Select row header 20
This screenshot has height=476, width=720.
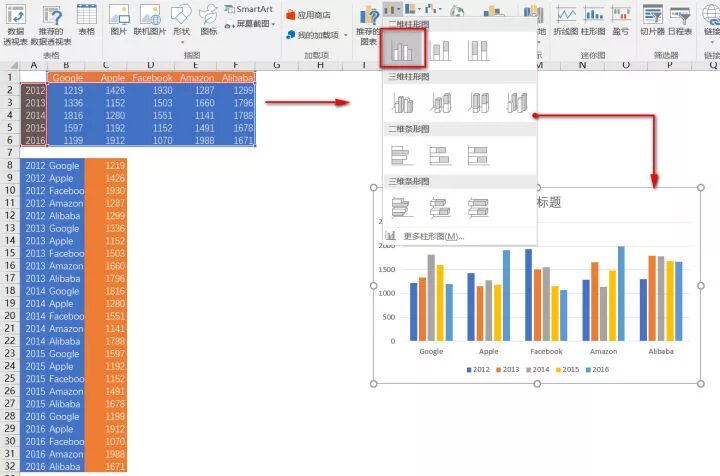click(10, 316)
